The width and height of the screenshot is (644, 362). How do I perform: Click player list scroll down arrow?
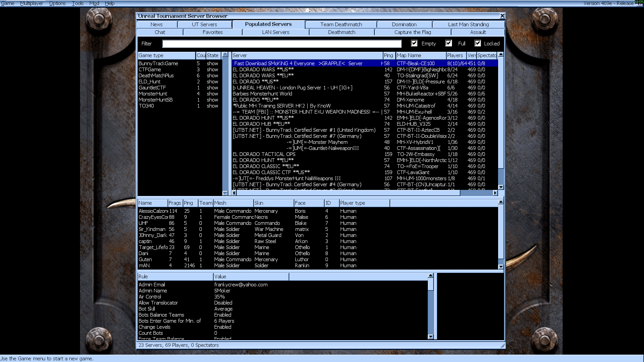coord(501,267)
